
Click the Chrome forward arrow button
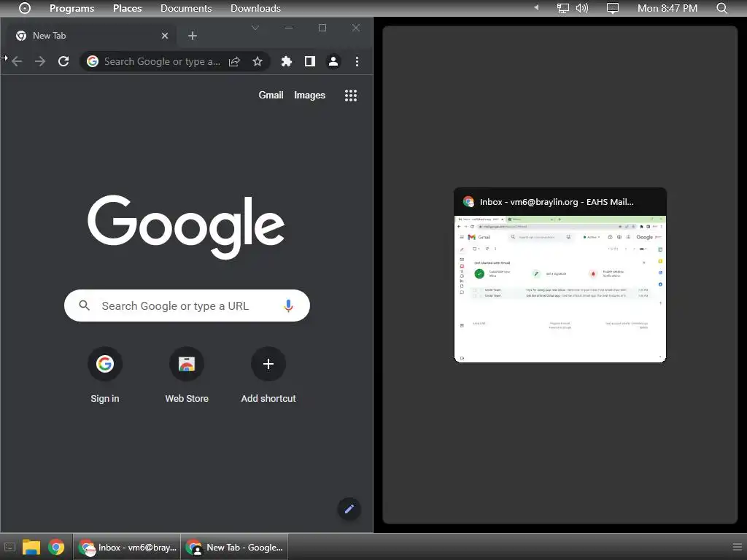40,61
